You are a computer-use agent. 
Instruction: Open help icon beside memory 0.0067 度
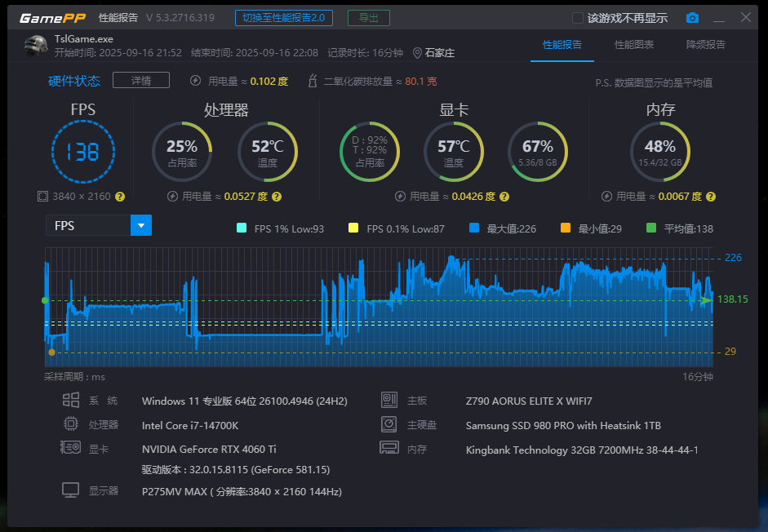(711, 197)
